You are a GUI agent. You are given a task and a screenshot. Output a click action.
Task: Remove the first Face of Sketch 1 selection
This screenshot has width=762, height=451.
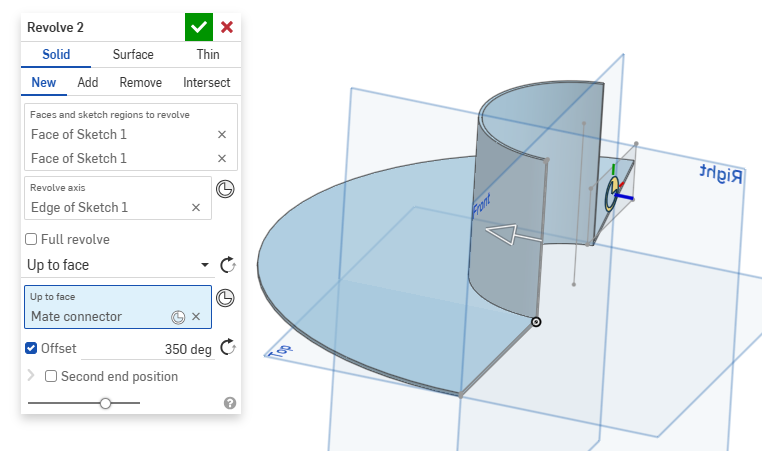click(x=222, y=134)
